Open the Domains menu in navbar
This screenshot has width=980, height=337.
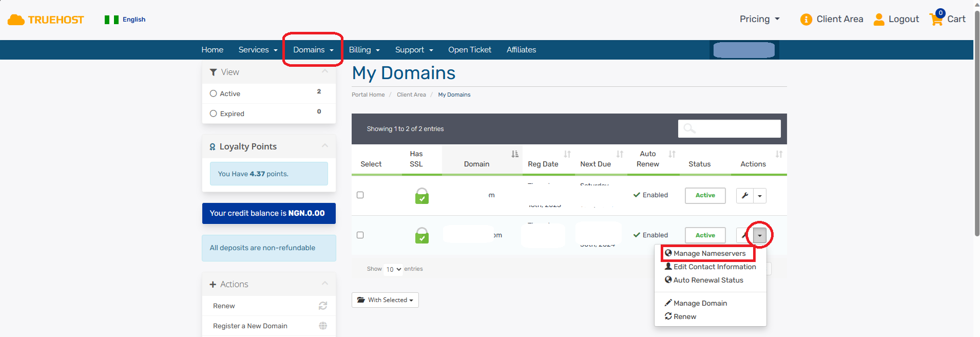point(313,50)
